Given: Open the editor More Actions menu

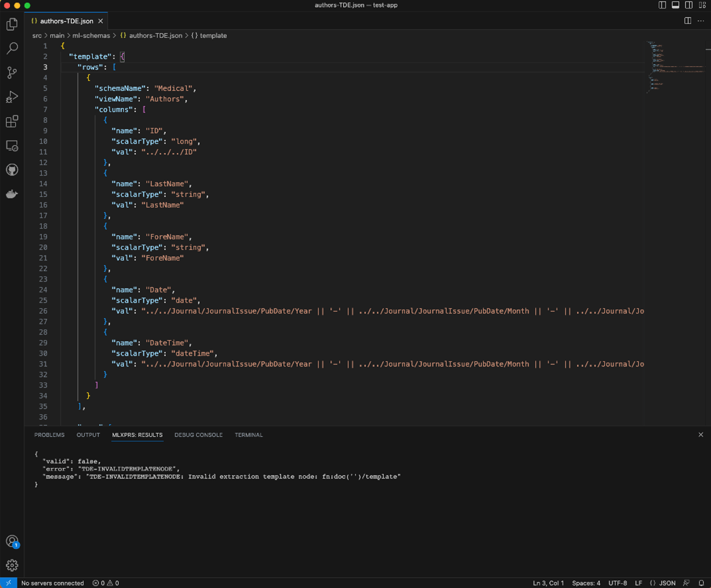Looking at the screenshot, I should coord(700,21).
